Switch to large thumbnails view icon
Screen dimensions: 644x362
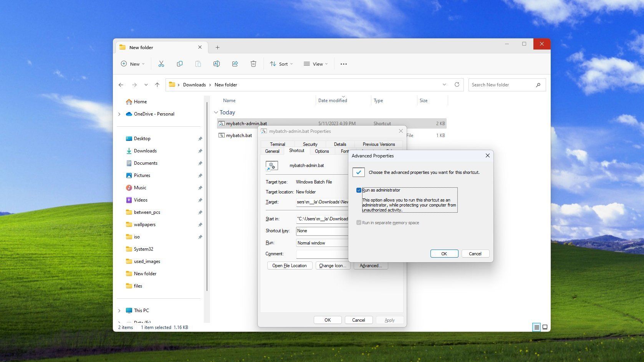pos(545,327)
